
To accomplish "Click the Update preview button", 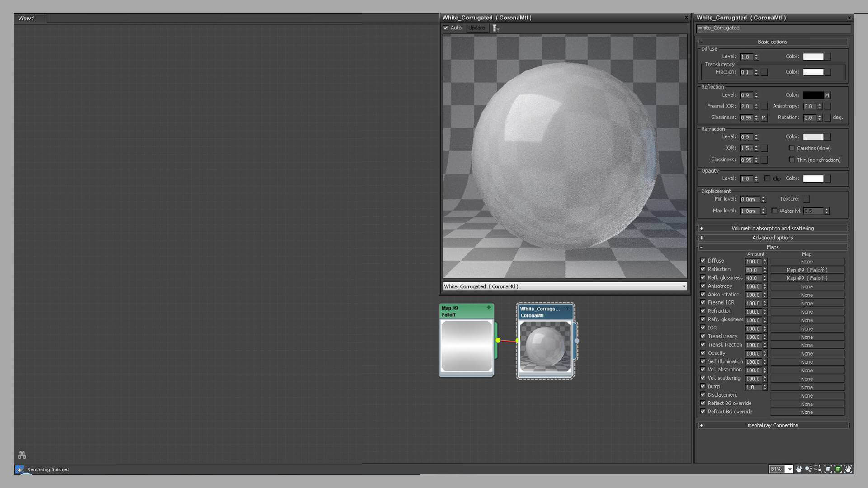I will click(476, 28).
